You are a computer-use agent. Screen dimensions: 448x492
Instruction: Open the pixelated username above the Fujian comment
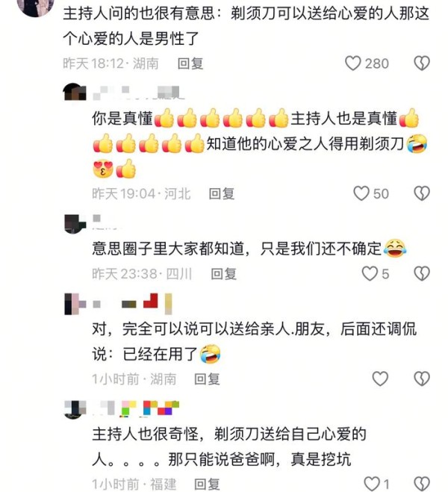tap(136, 408)
